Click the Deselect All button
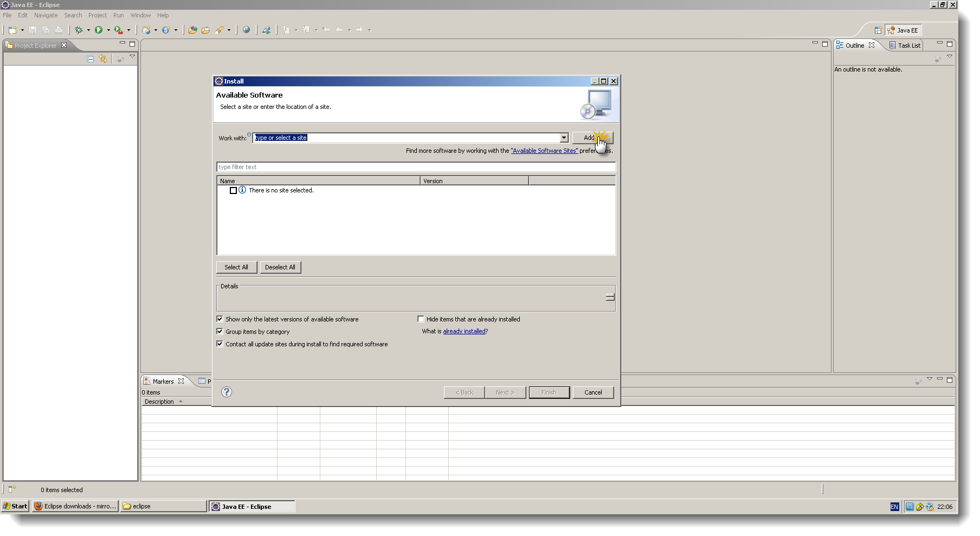This screenshot has width=980, height=536. 280,267
